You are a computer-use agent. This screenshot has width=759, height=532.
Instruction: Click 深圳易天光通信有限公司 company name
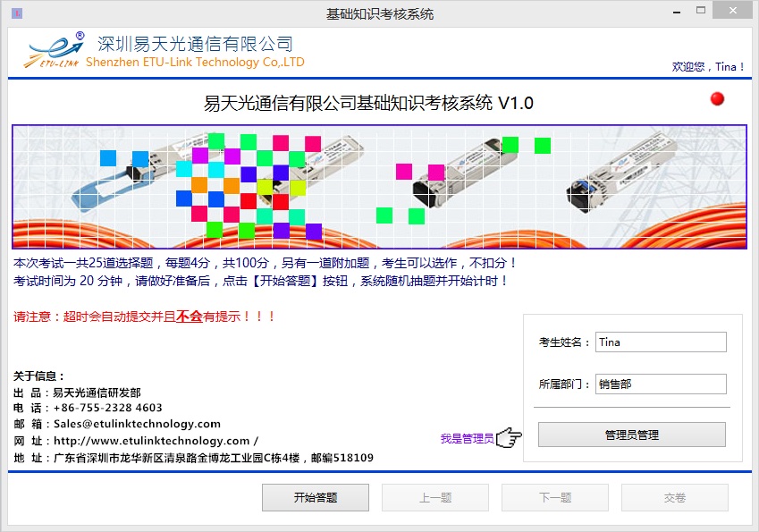coord(195,44)
